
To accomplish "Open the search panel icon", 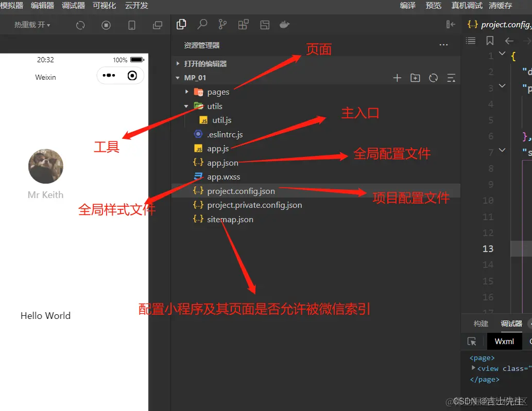I will [202, 24].
